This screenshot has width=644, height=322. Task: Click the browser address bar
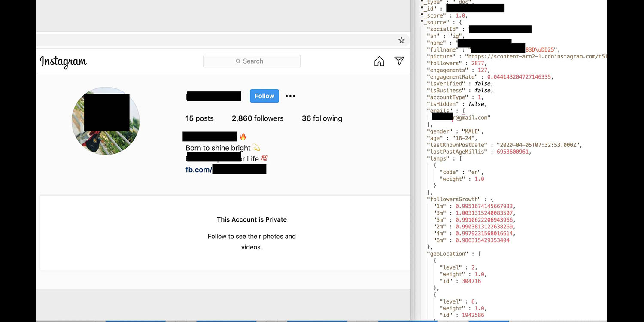click(x=215, y=40)
